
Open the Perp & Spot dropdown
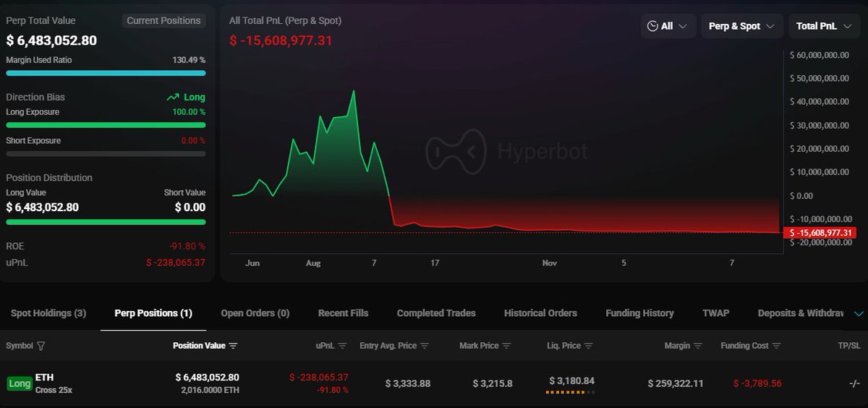pyautogui.click(x=742, y=26)
